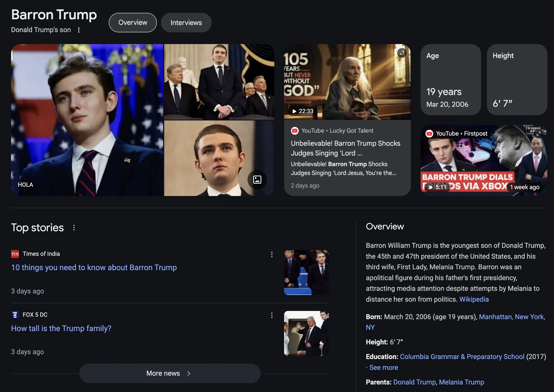Open the Age card showing 19 years
Image resolution: width=554 pixels, height=392 pixels.
coord(450,80)
